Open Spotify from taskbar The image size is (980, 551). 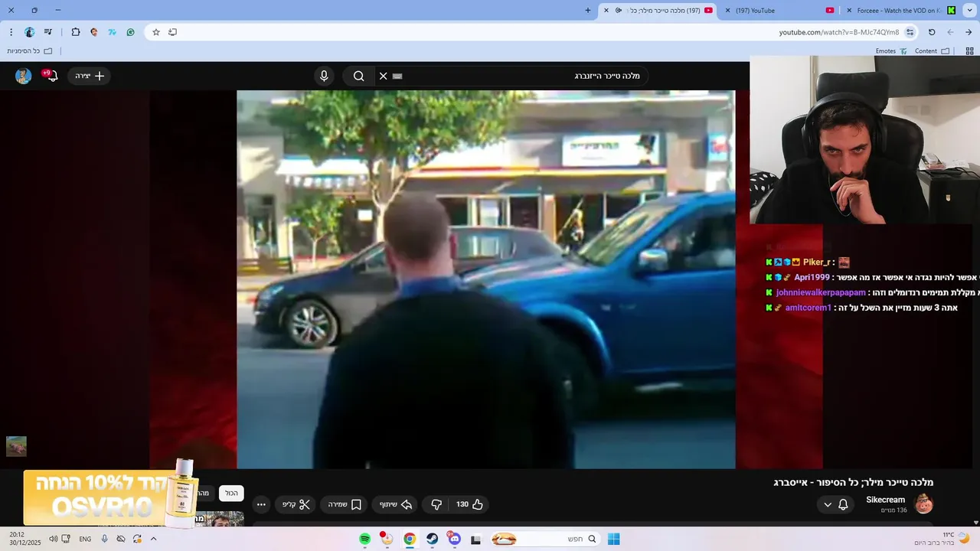[365, 539]
